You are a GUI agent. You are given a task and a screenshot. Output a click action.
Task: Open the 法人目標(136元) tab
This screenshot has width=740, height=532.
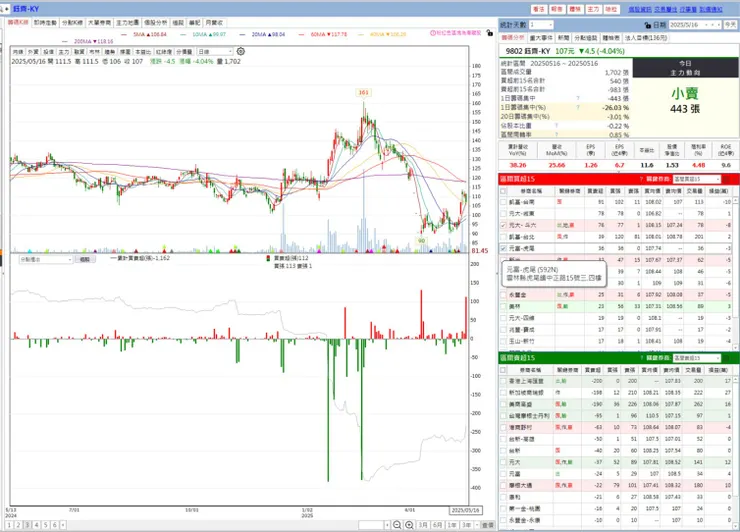coord(646,38)
